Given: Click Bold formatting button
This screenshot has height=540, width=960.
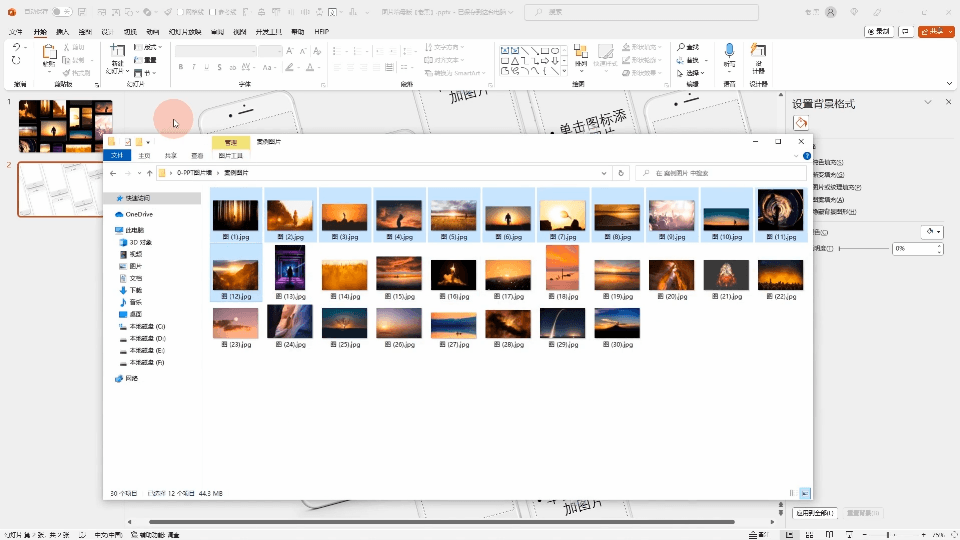Looking at the screenshot, I should coord(181,67).
